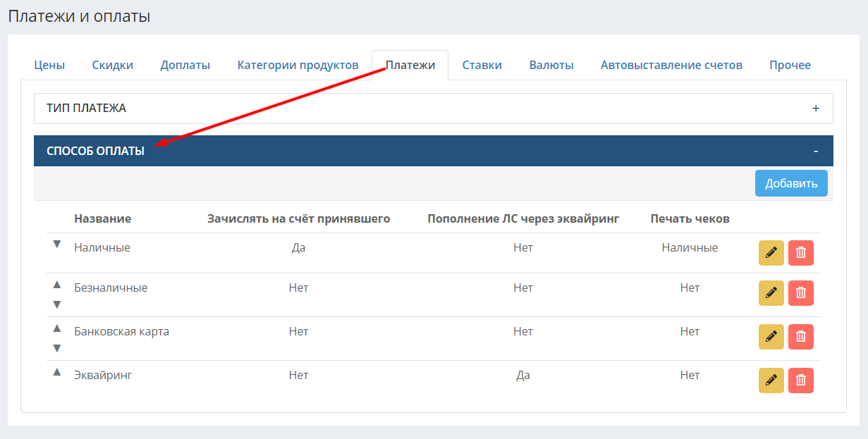The height and width of the screenshot is (439, 868).
Task: Move Банковская карта row down with arrow
Action: (x=57, y=348)
